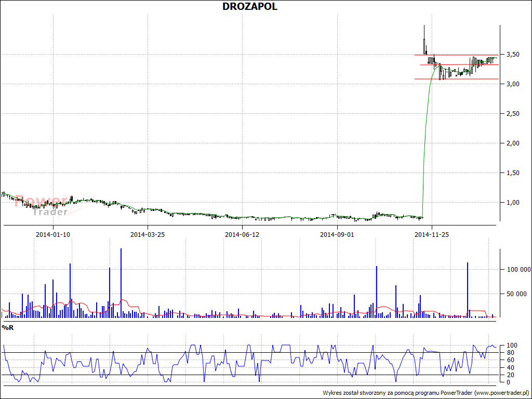Click the DROZAPOL chart title
The height and width of the screenshot is (399, 532).
(x=250, y=6)
